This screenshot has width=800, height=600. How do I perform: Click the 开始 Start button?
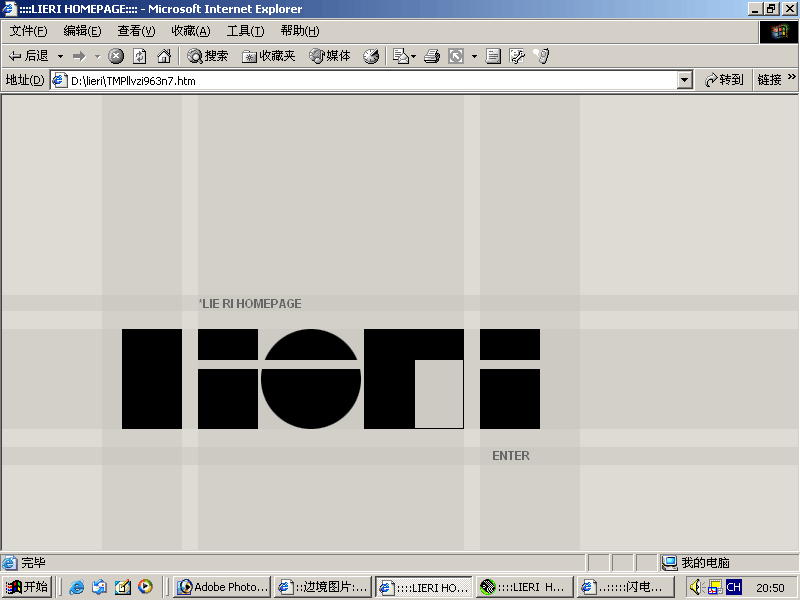coord(27,587)
